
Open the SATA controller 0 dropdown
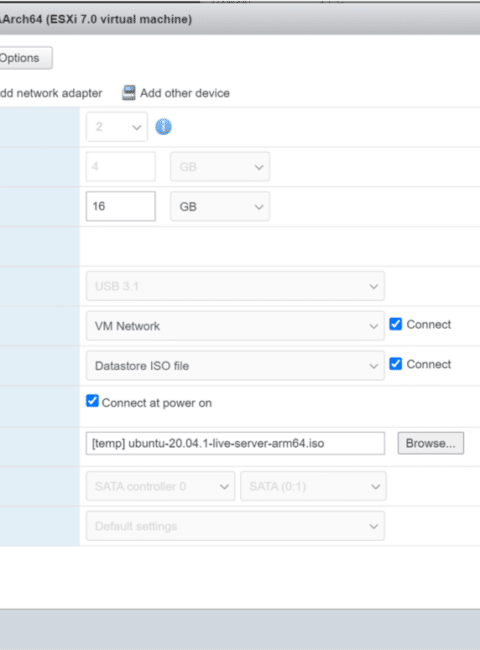coord(160,486)
